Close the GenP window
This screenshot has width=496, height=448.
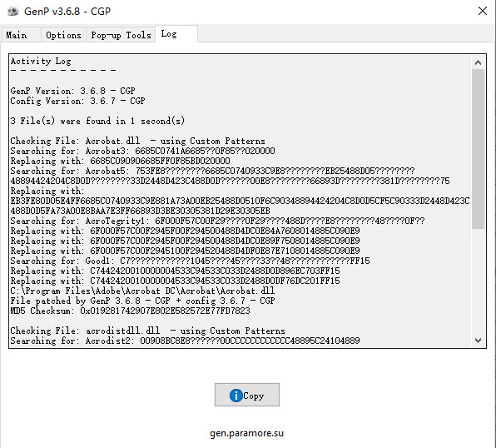[483, 11]
